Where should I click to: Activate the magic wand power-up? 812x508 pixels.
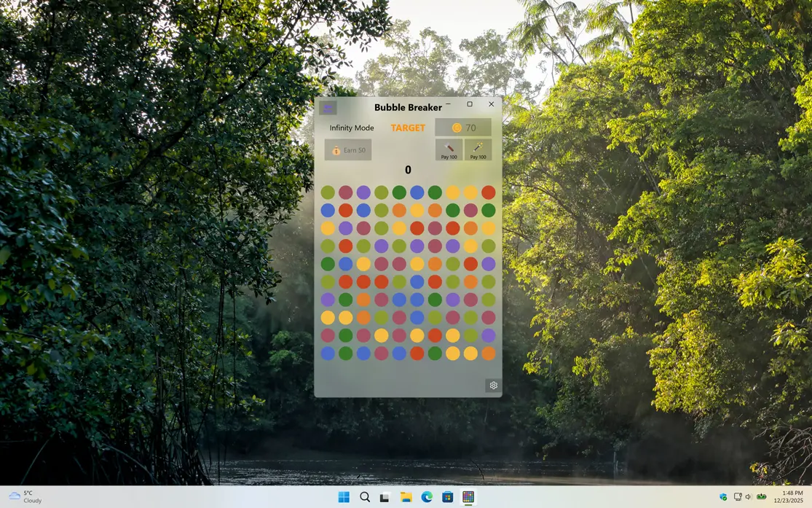click(x=478, y=150)
